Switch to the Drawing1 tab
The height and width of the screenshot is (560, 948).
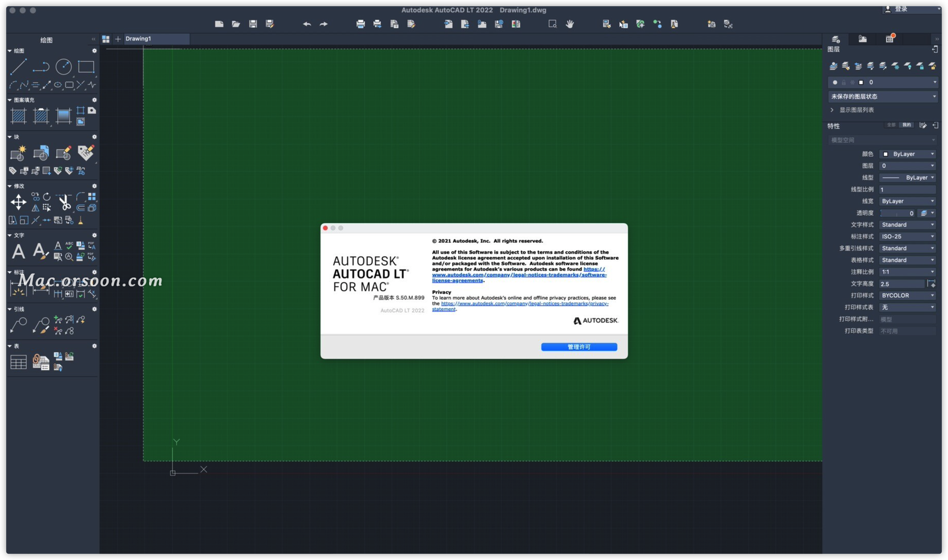point(156,39)
